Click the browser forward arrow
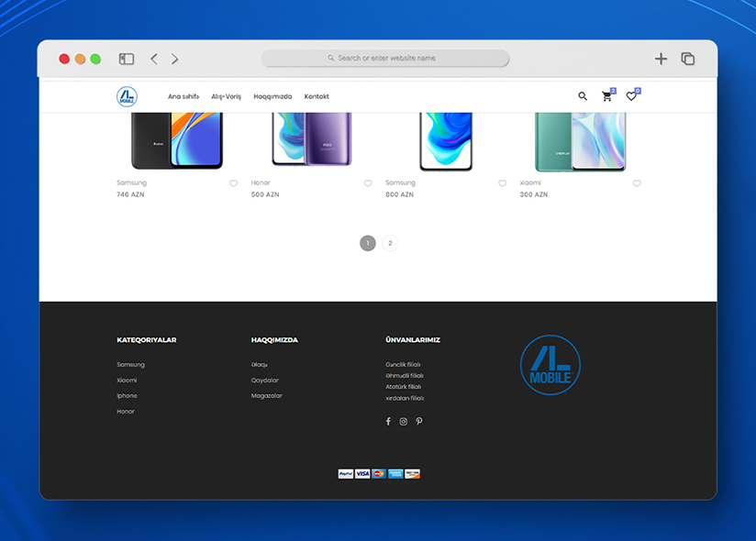Image resolution: width=756 pixels, height=541 pixels. coord(174,59)
